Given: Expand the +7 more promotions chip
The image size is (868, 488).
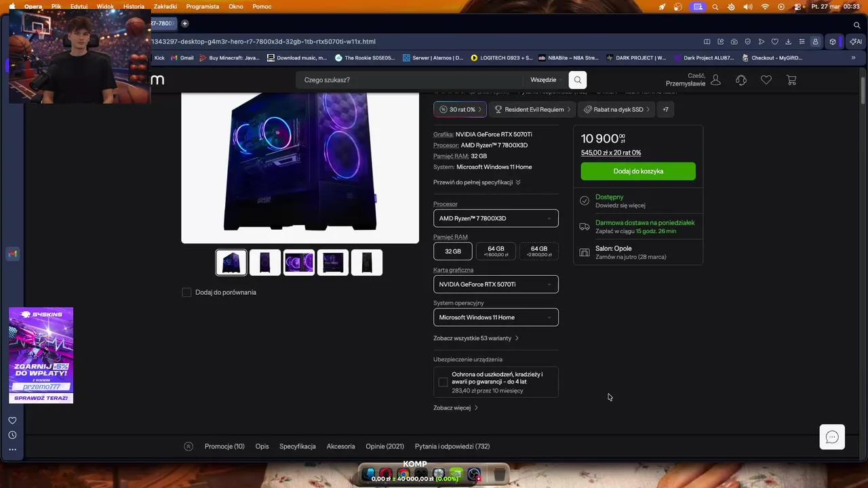Looking at the screenshot, I should pos(665,109).
